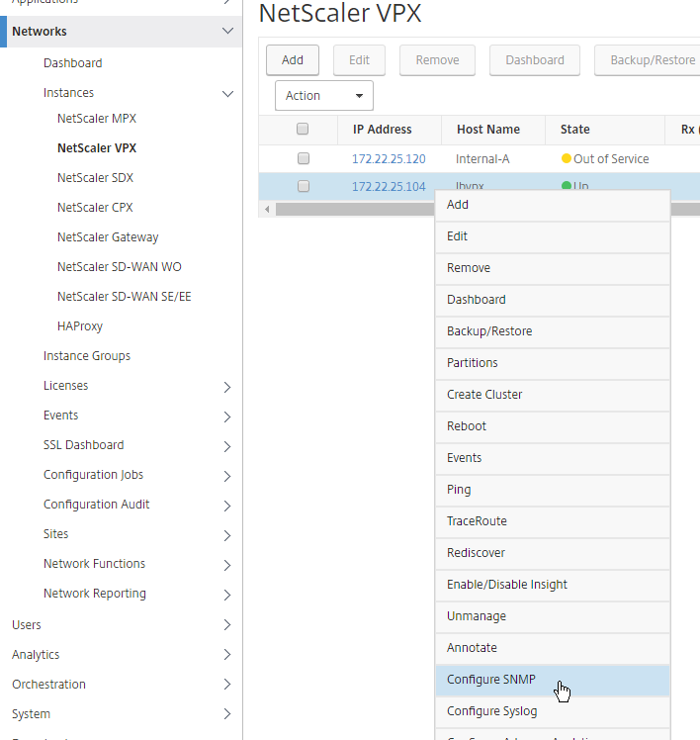
Task: Select Configure Syslog in the context menu
Action: pyautogui.click(x=553, y=711)
